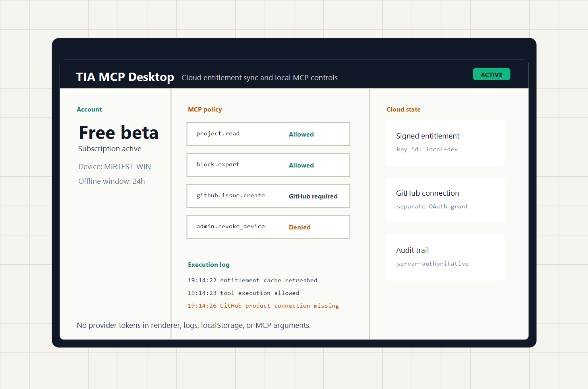Click the separate OAuth grant text

(x=433, y=206)
